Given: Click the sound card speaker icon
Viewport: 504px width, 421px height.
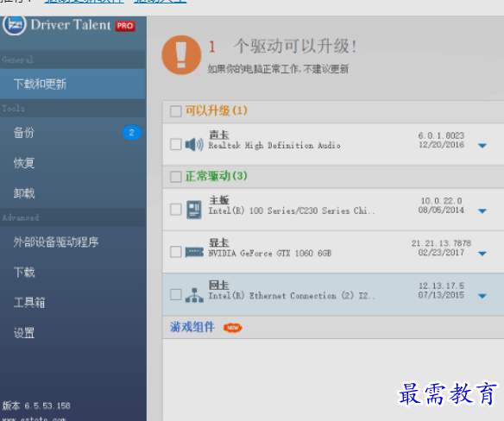Looking at the screenshot, I should point(194,145).
